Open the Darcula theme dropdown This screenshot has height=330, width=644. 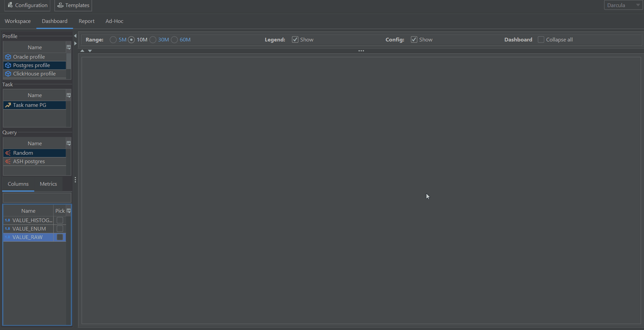coord(623,5)
